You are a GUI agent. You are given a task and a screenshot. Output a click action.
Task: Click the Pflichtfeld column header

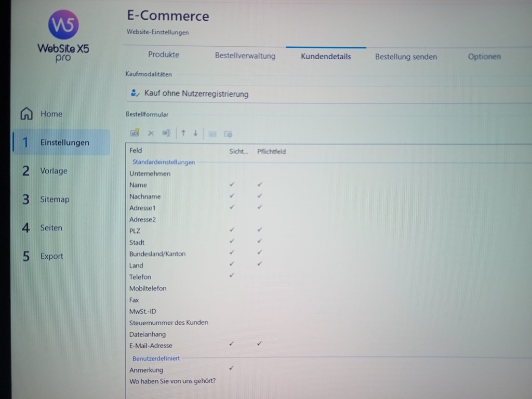[271, 152]
